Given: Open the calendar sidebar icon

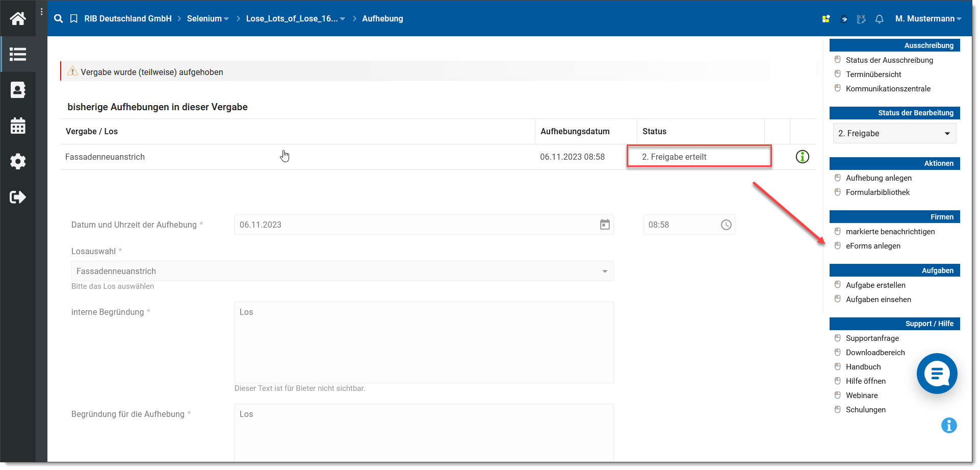Looking at the screenshot, I should click(18, 126).
